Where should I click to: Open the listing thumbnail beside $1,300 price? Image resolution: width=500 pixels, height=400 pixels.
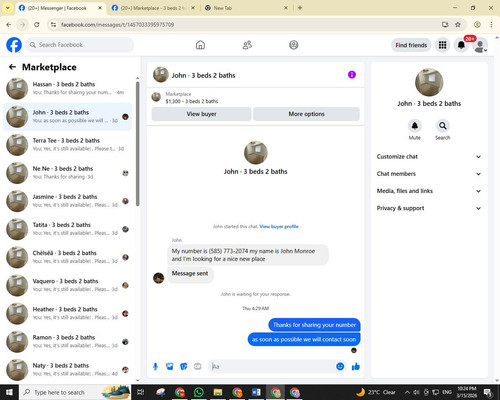coord(156,97)
